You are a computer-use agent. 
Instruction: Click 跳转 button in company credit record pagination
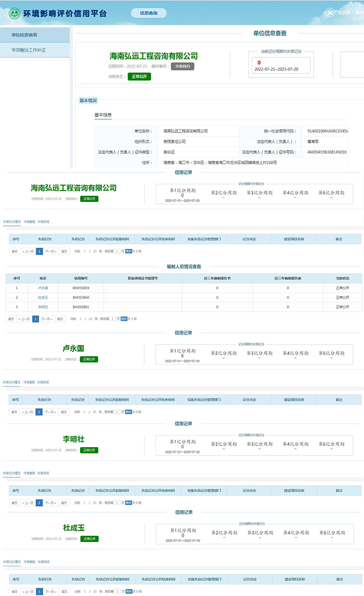click(x=128, y=251)
